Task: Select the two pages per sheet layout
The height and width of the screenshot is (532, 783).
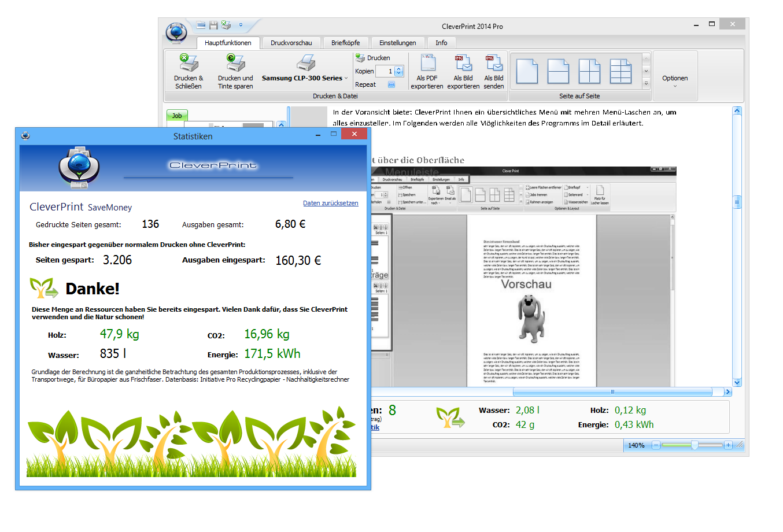Action: (559, 72)
